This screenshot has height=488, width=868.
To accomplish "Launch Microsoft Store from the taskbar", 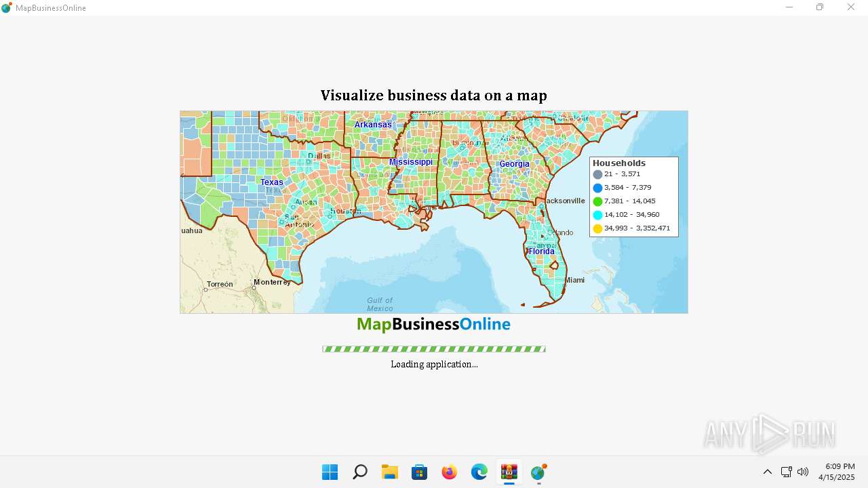I will (420, 472).
